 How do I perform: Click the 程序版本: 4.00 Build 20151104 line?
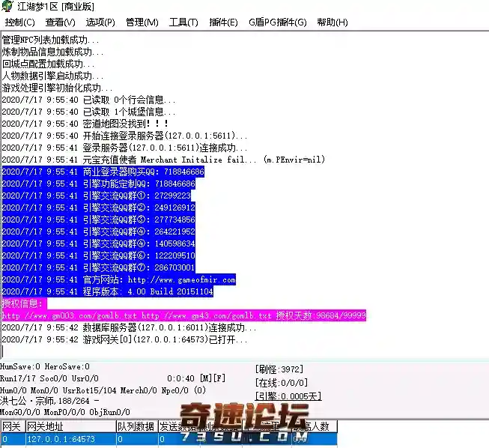coord(108,291)
